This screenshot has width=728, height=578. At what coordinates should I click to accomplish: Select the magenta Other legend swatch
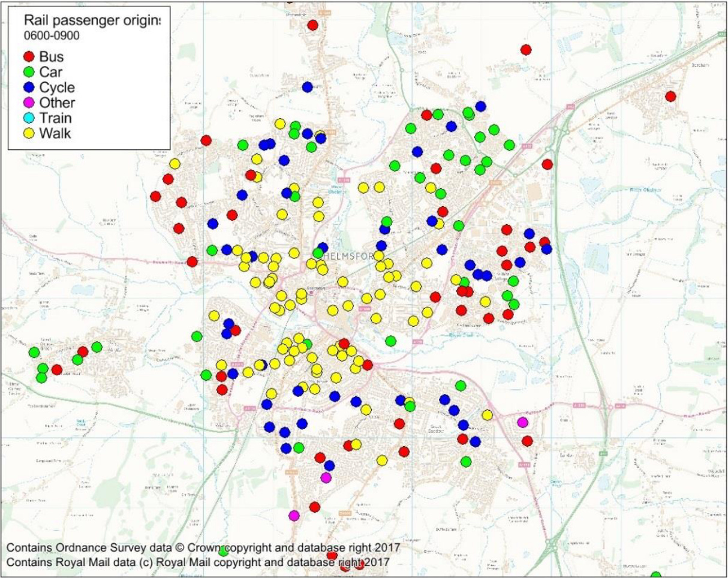(x=28, y=103)
